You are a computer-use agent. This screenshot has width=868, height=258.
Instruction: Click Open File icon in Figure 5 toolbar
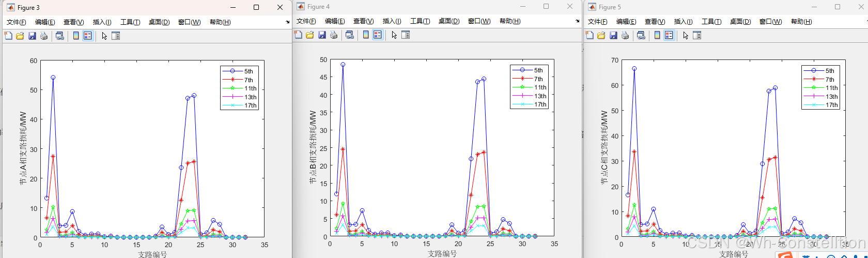(x=601, y=35)
